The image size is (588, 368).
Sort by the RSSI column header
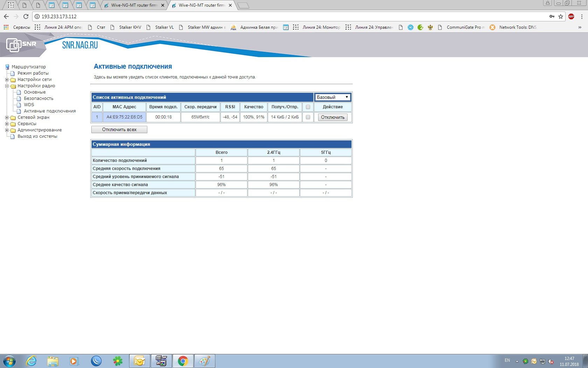tap(230, 107)
